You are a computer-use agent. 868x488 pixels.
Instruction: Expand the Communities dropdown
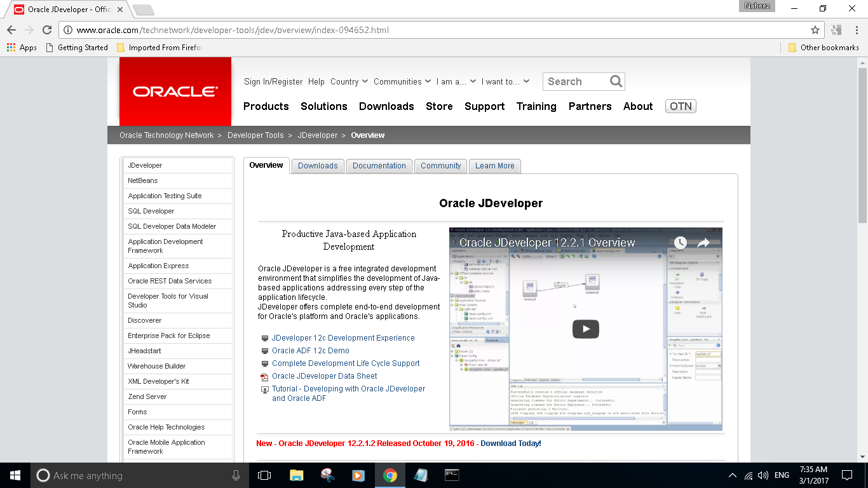point(402,81)
